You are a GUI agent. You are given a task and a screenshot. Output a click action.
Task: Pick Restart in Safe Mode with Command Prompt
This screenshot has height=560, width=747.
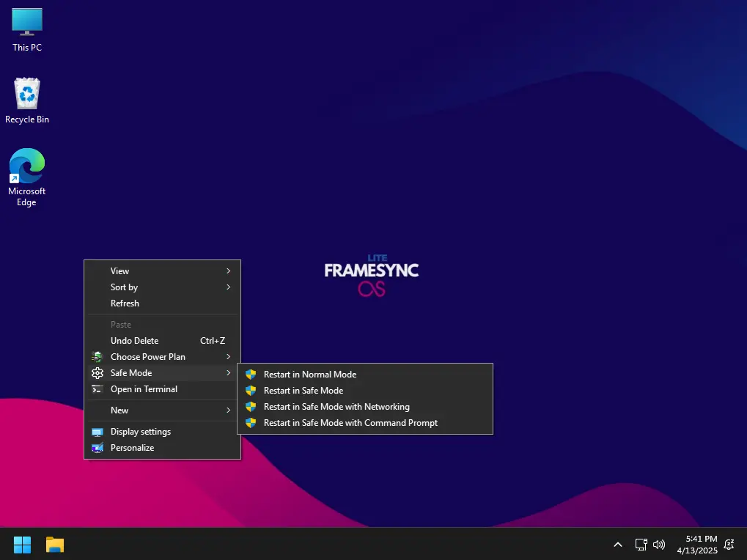pos(365,423)
